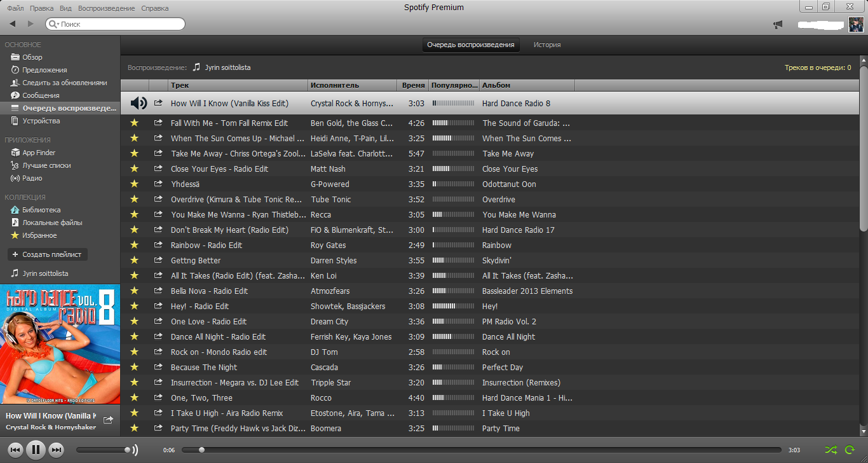
Task: Unstar the track Overdrive
Action: 134,199
